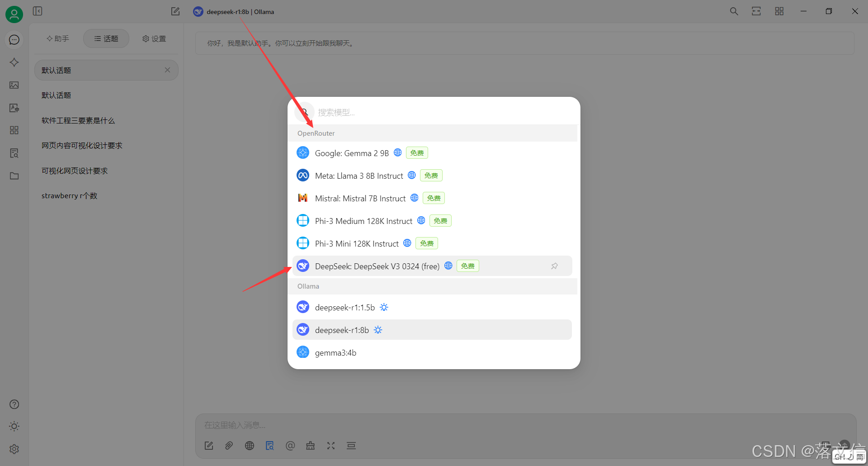Click the message input box
This screenshot has height=466, width=868.
(x=526, y=425)
